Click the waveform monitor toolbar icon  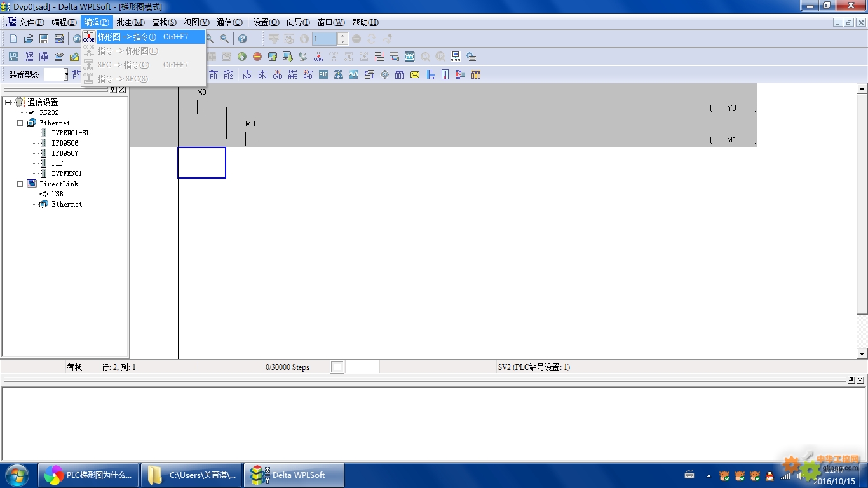(354, 74)
